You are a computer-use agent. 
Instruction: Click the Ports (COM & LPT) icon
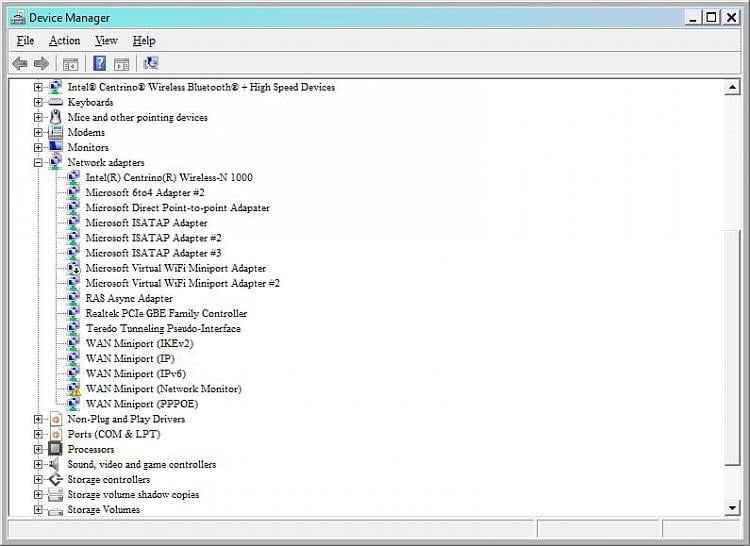point(56,434)
